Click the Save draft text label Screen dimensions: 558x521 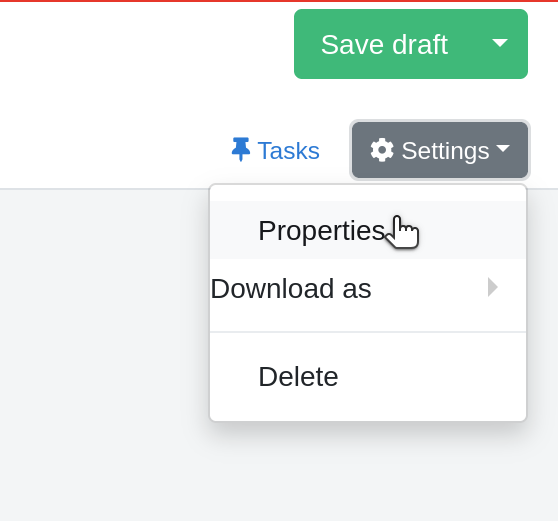pos(384,45)
